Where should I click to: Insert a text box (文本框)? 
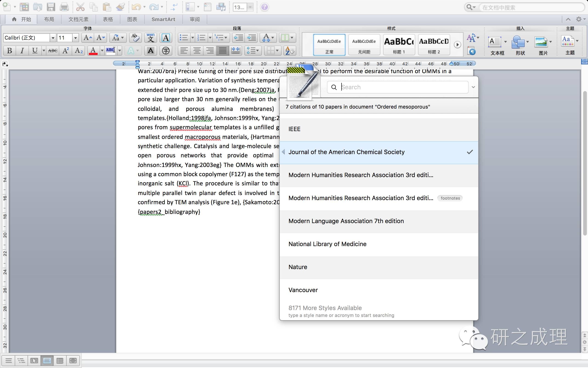point(497,46)
